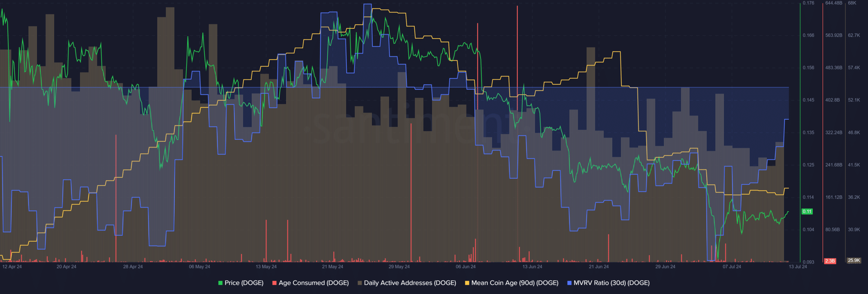Click the 241.68B axis value

point(834,165)
